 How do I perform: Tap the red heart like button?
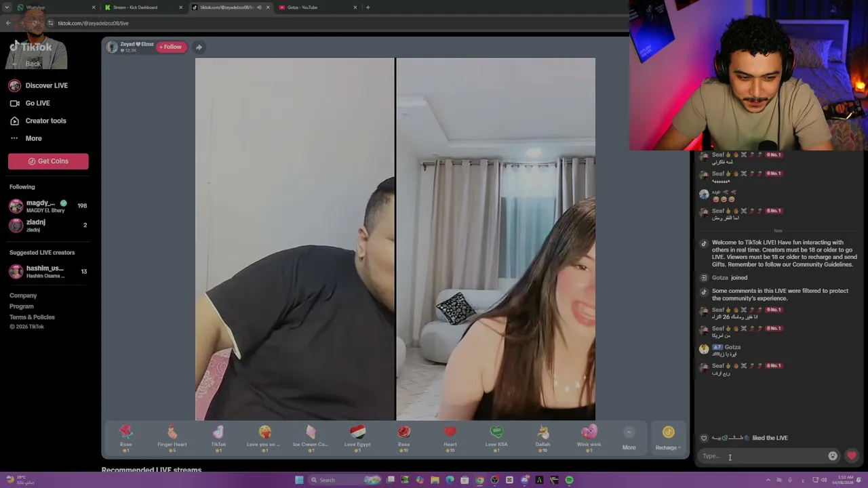tap(852, 456)
